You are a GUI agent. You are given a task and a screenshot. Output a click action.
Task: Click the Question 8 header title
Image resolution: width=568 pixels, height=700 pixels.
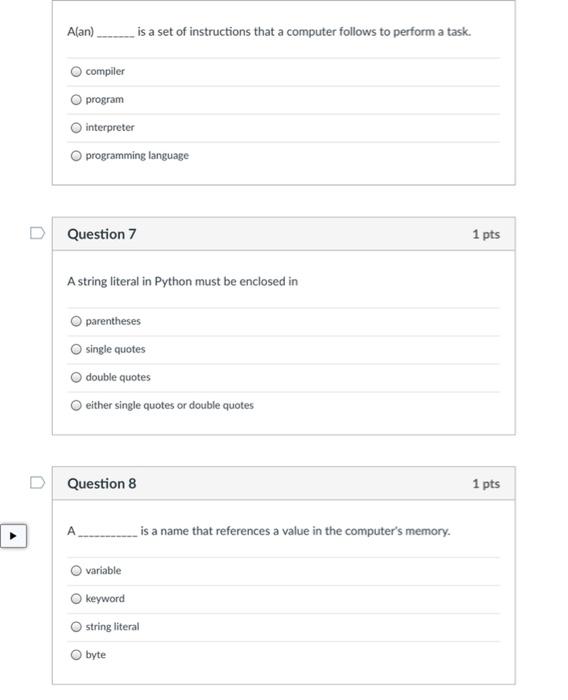[x=102, y=483]
